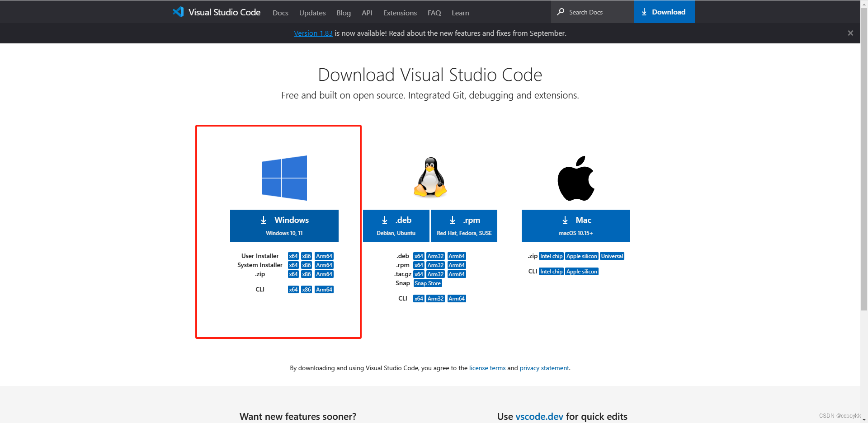
Task: Choose Windows .zip Arm64
Action: (x=324, y=274)
